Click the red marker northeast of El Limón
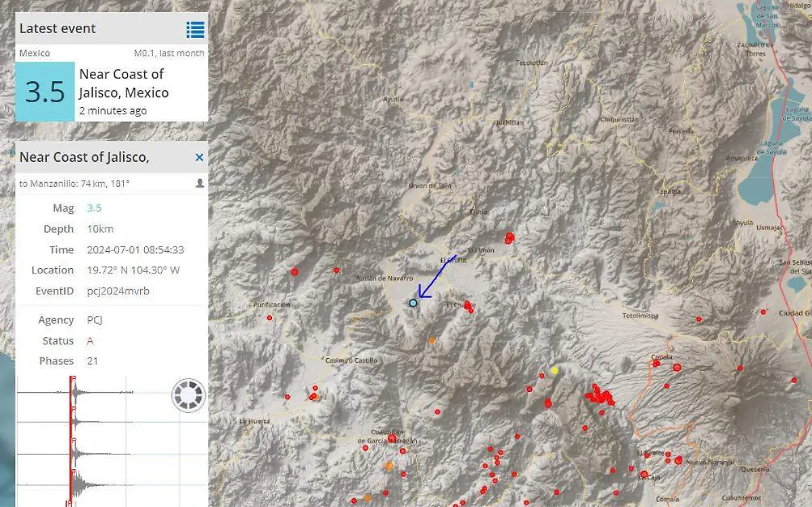812x507 pixels. [x=510, y=238]
